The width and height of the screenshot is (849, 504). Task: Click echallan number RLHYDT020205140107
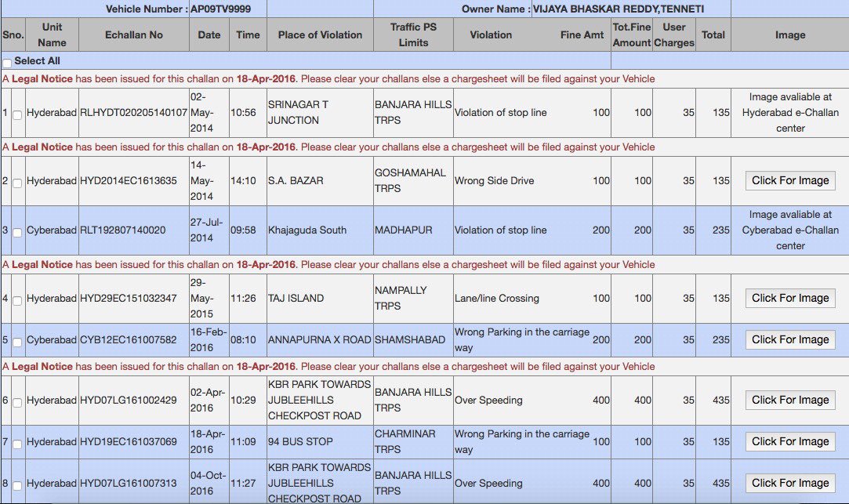[134, 113]
